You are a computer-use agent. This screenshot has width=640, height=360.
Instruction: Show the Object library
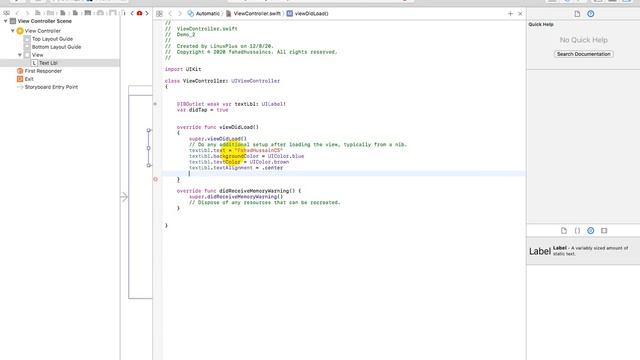click(x=591, y=231)
